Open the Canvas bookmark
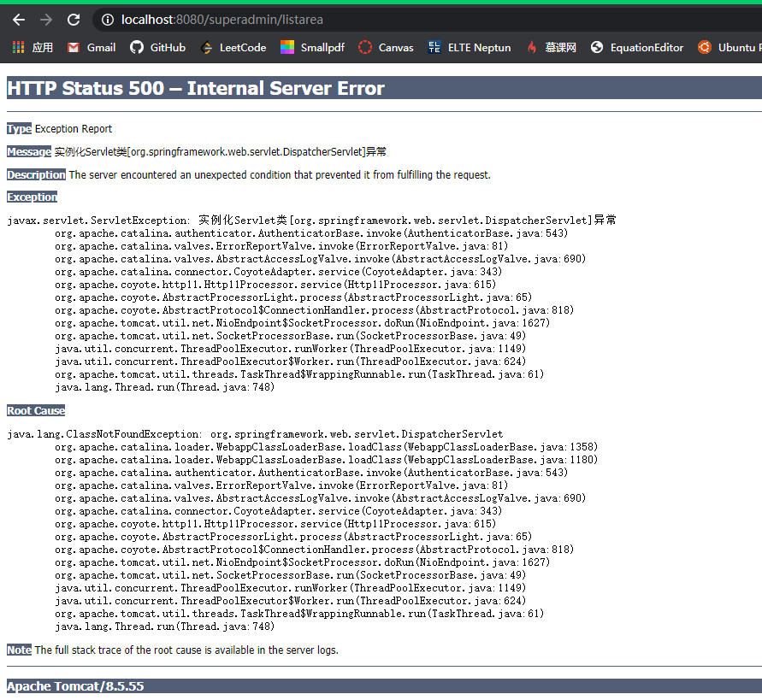Image resolution: width=762 pixels, height=700 pixels. (396, 48)
